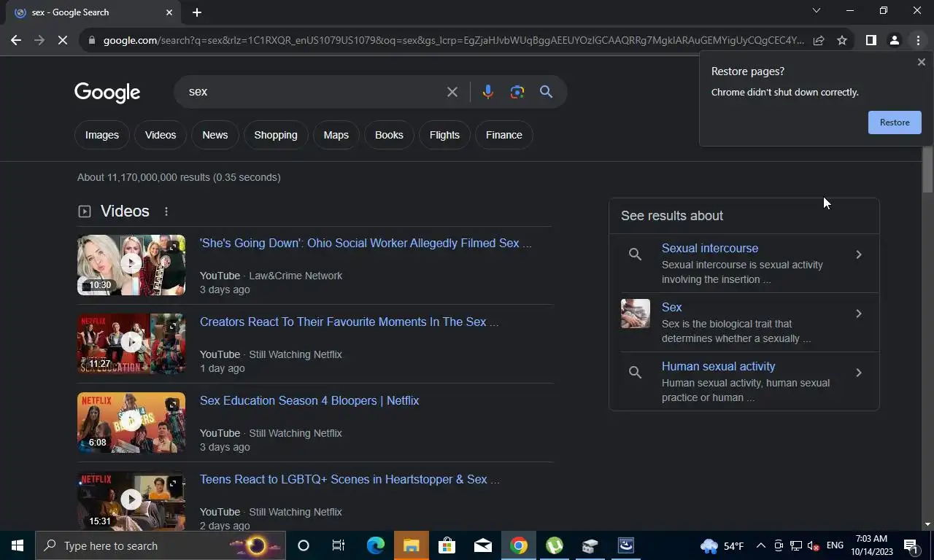Click the Windows taskbar search box
This screenshot has width=934, height=560.
pyautogui.click(x=162, y=545)
